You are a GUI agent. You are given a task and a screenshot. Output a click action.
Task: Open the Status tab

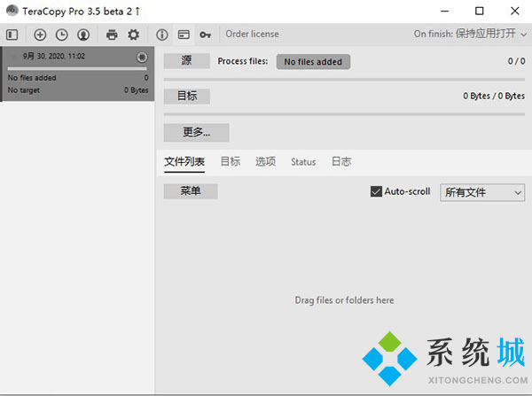303,162
